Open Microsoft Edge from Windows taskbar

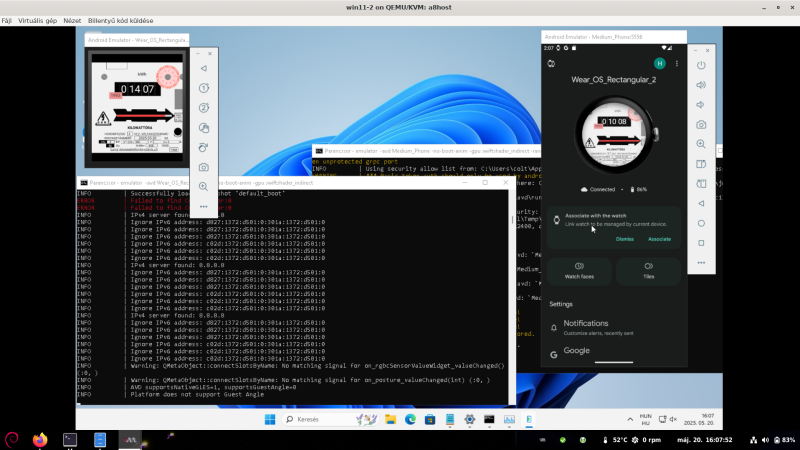click(410, 419)
